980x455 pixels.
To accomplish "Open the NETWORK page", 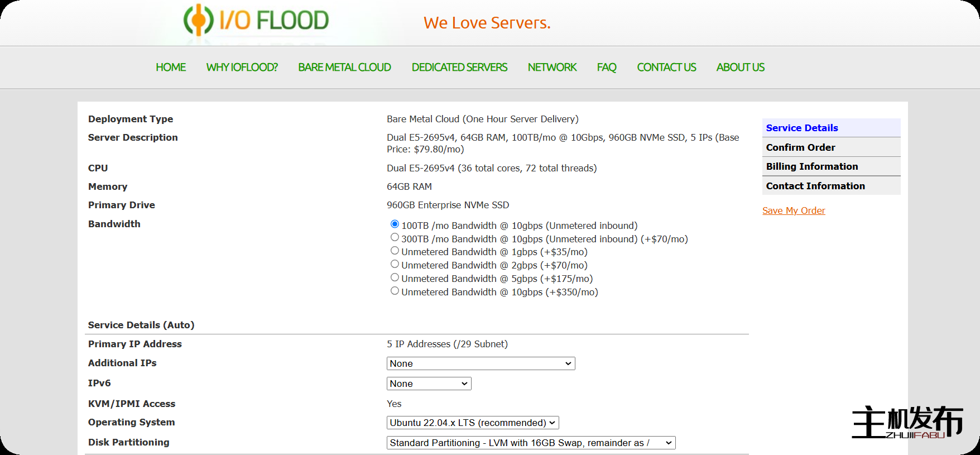I will pos(552,68).
